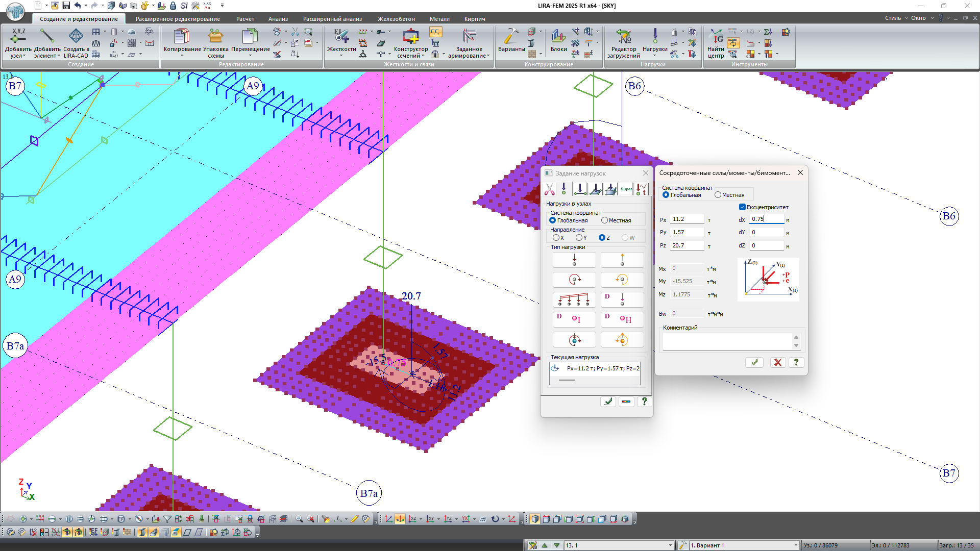Expand the Нагрузки dropdown arrow in ribbon
980x551 pixels.
(655, 56)
